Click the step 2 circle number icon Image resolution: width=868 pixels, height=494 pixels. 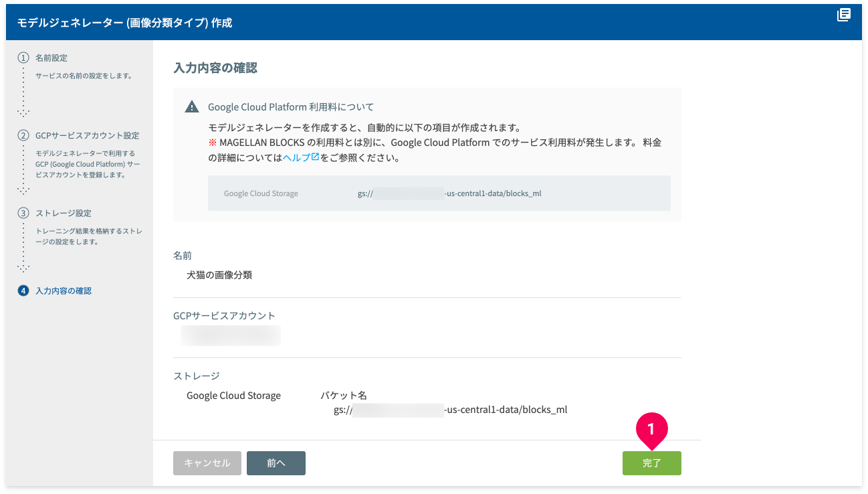(23, 135)
